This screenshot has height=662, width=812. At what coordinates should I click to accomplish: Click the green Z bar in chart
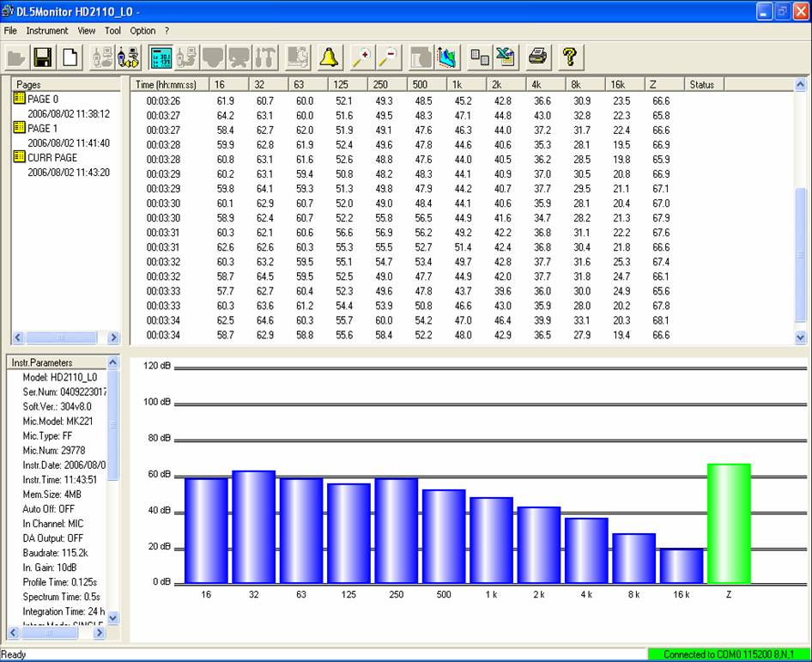pyautogui.click(x=729, y=523)
